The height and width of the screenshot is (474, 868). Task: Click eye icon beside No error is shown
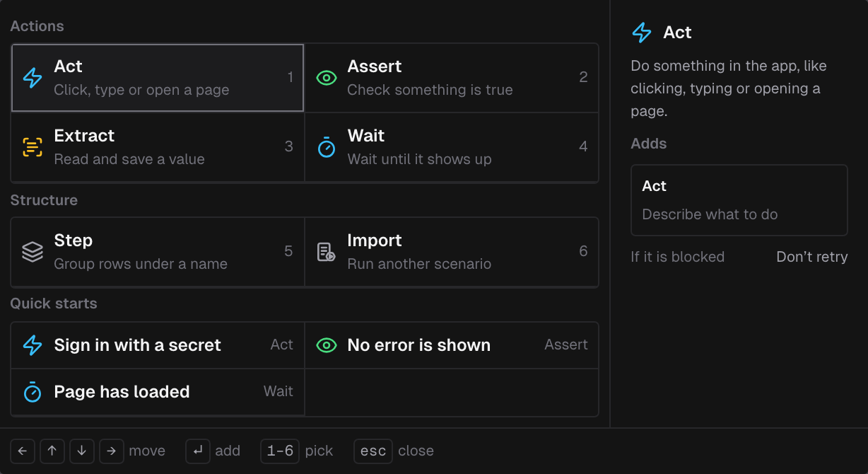pyautogui.click(x=326, y=345)
